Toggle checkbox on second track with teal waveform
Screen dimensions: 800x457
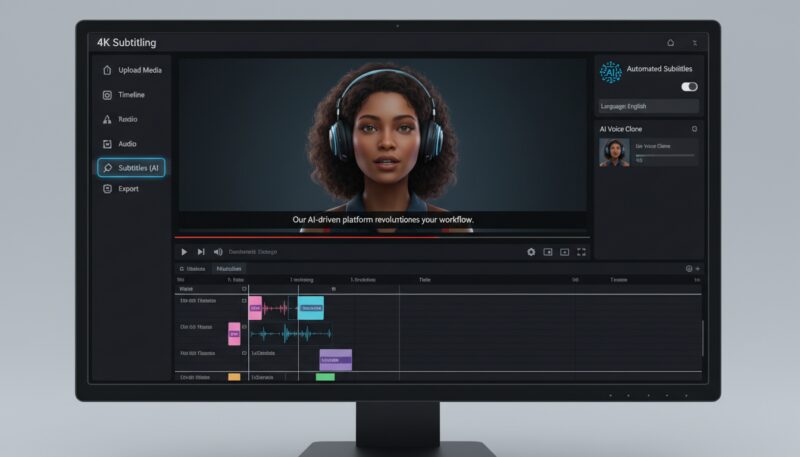[x=244, y=327]
